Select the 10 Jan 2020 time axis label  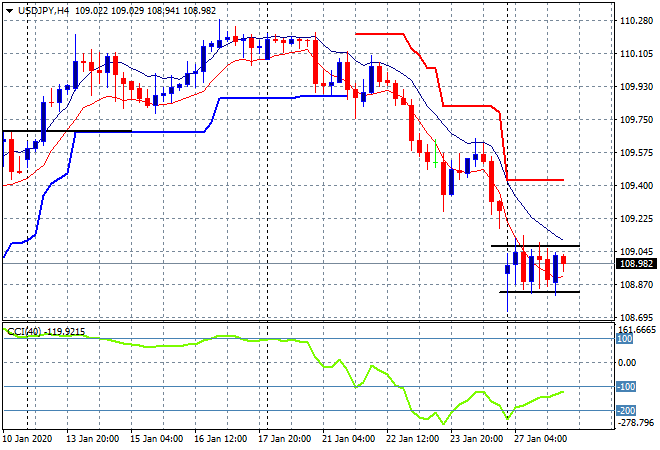[x=28, y=439]
